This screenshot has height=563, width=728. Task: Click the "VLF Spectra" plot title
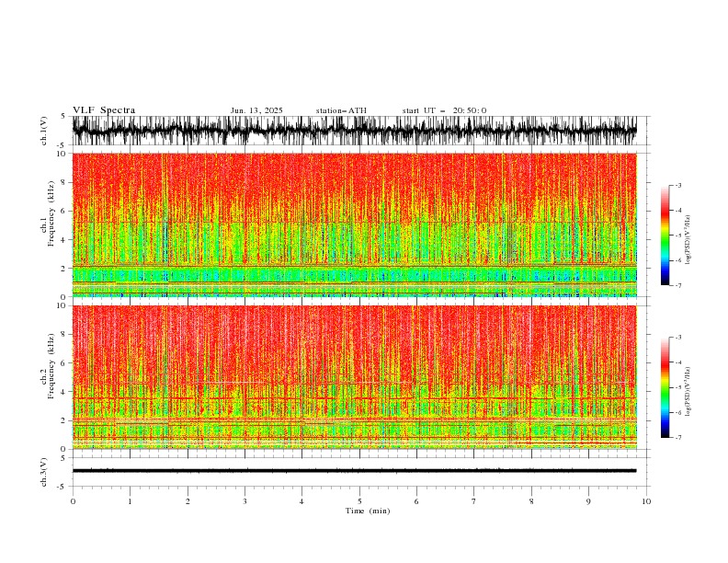(x=104, y=110)
